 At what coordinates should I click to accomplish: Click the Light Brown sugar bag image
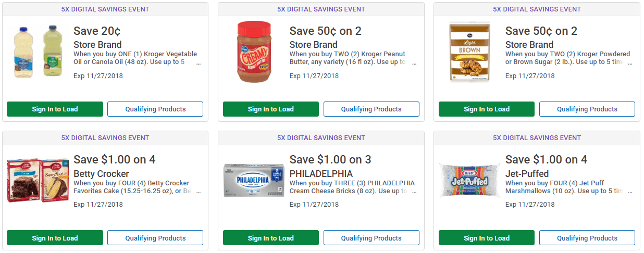tap(470, 52)
